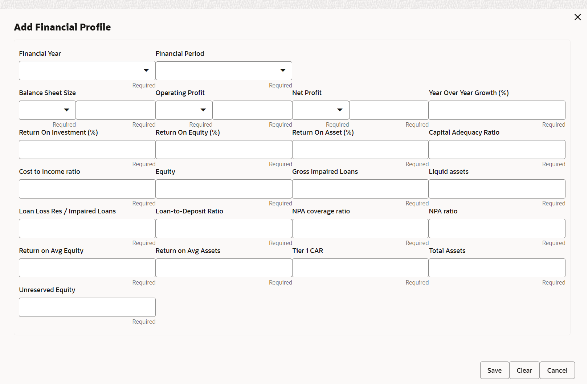The image size is (588, 384).
Task: Click the Loan-to-Deposit Ratio input
Action: (x=224, y=228)
